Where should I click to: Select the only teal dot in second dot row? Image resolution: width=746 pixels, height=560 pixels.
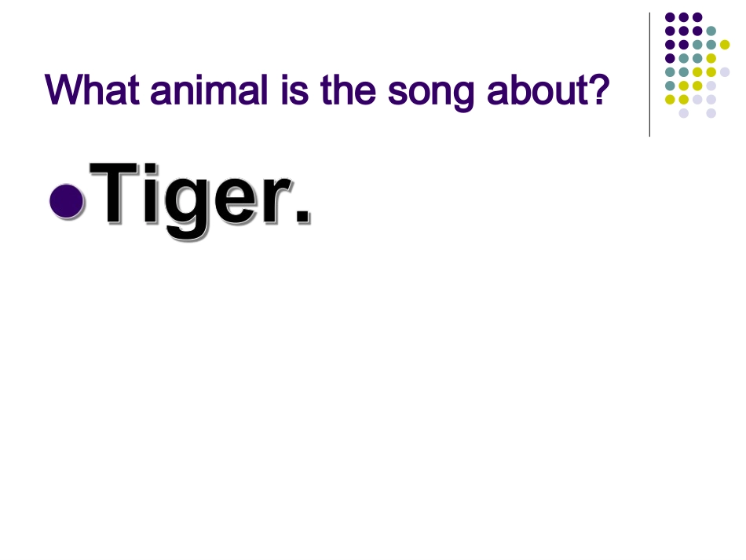point(711,31)
